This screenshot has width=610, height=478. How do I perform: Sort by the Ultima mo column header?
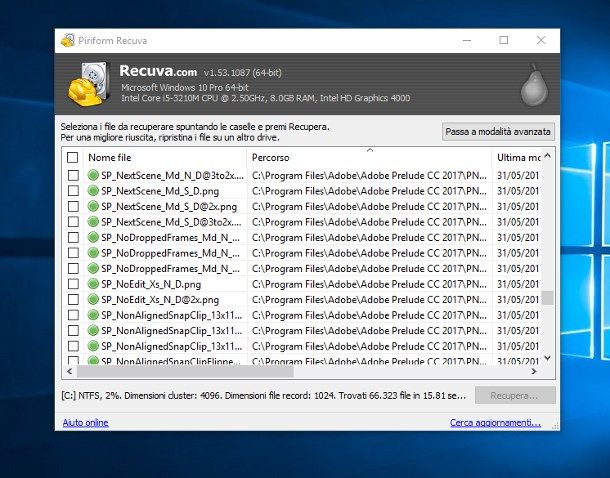coord(517,158)
